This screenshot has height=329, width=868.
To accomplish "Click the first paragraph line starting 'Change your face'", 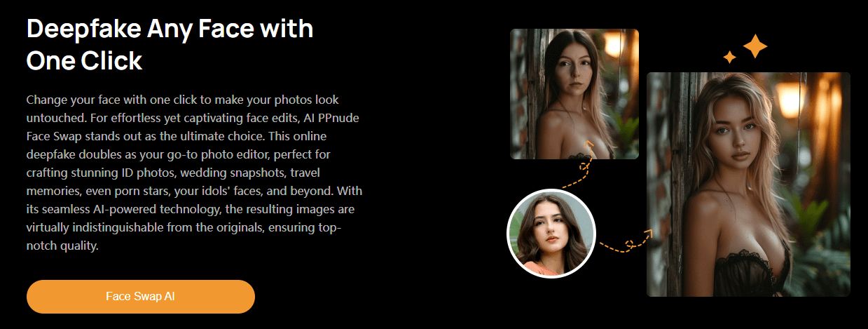I will tap(183, 100).
